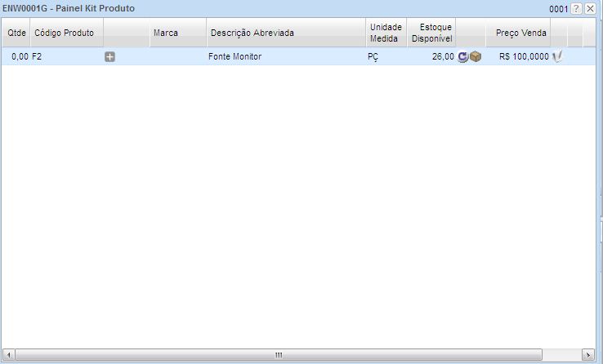Viewport: 603px width, 364px height.
Task: Click the Descrição Abreviada column header
Action: coord(286,33)
